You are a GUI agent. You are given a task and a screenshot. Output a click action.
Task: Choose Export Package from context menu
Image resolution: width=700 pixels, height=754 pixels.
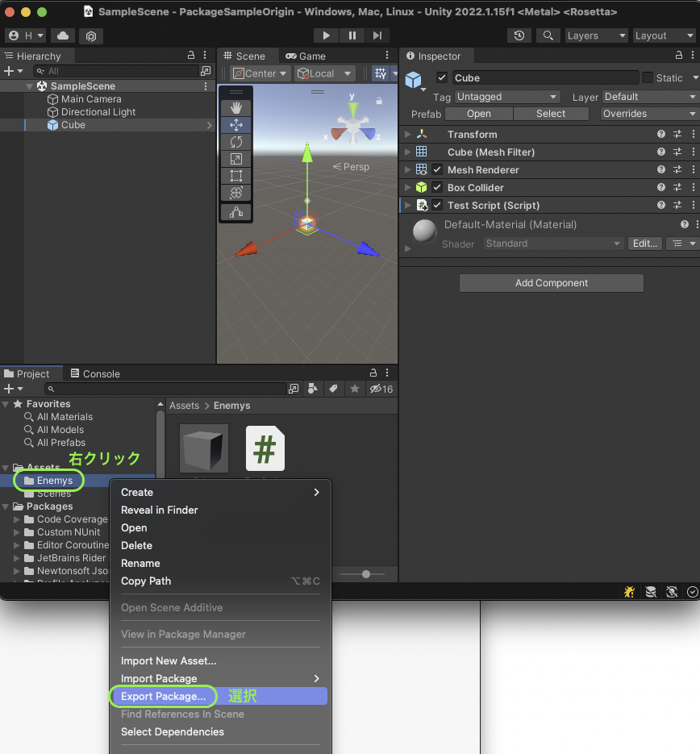tap(163, 696)
